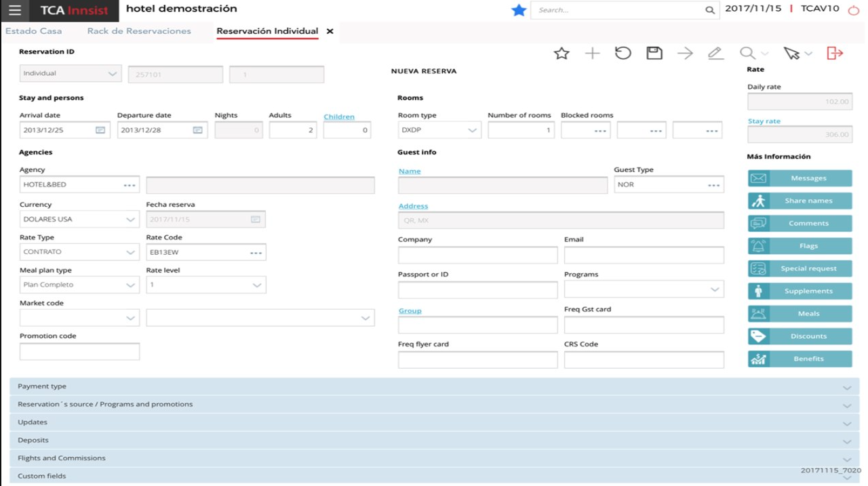Click the Children link
This screenshot has width=868, height=486.
click(x=339, y=117)
